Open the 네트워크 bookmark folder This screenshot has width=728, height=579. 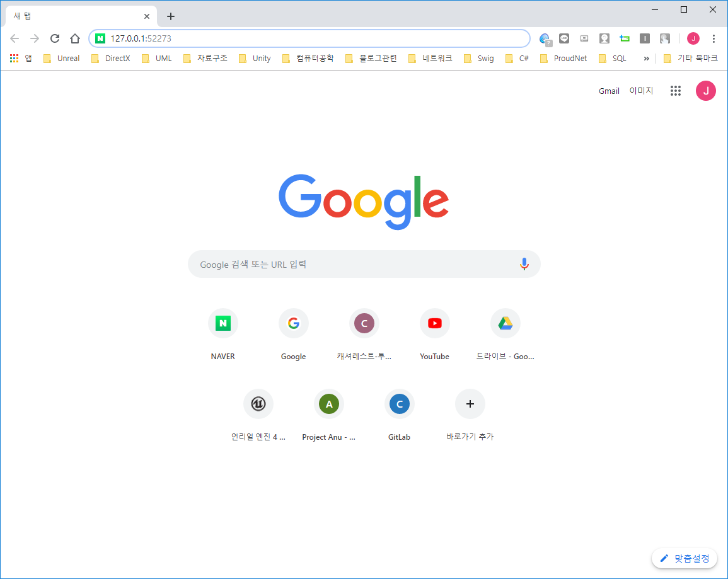point(430,59)
